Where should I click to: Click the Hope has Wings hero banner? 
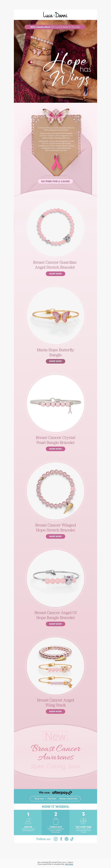tap(56, 61)
